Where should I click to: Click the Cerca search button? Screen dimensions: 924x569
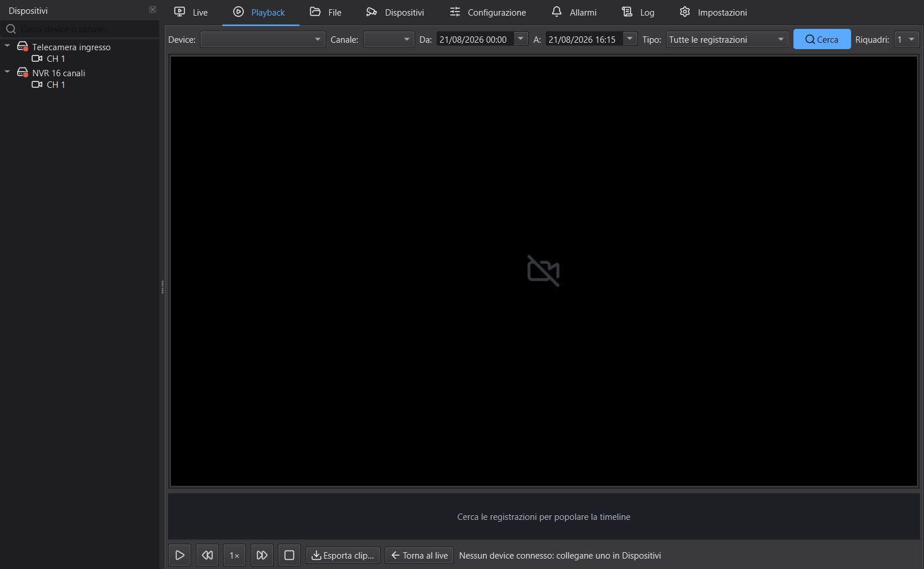coord(822,39)
